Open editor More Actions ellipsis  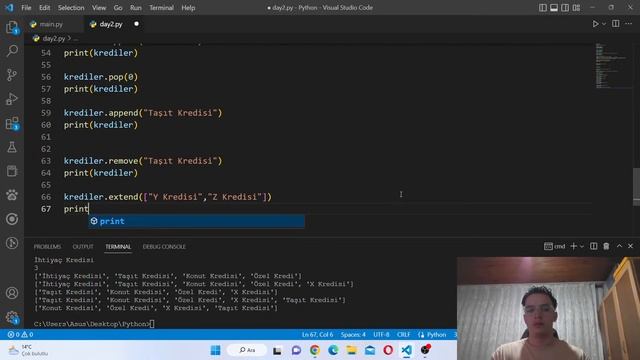tap(629, 24)
